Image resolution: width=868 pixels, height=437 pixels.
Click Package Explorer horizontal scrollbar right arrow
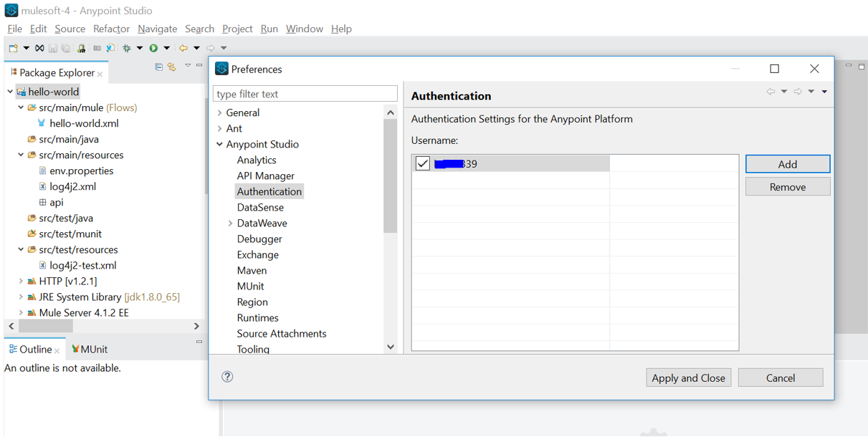(196, 326)
